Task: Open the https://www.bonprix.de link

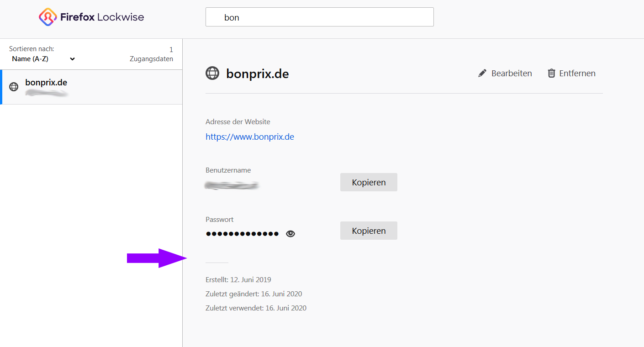Action: click(x=250, y=137)
